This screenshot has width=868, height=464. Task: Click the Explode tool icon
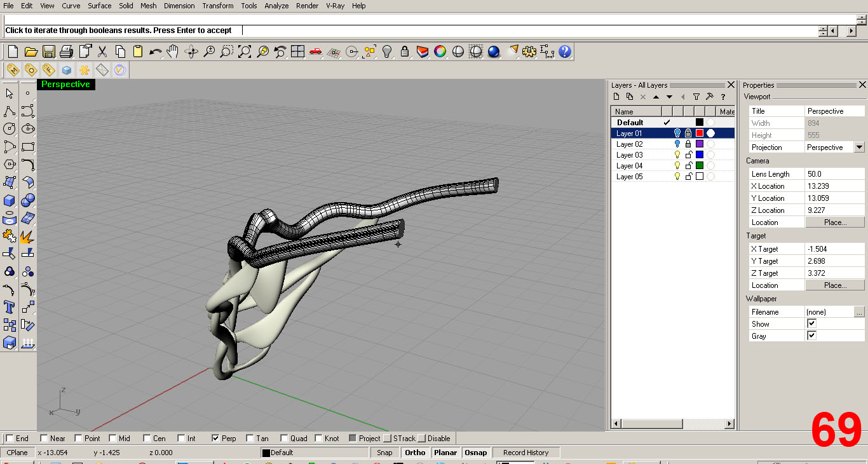tap(27, 236)
